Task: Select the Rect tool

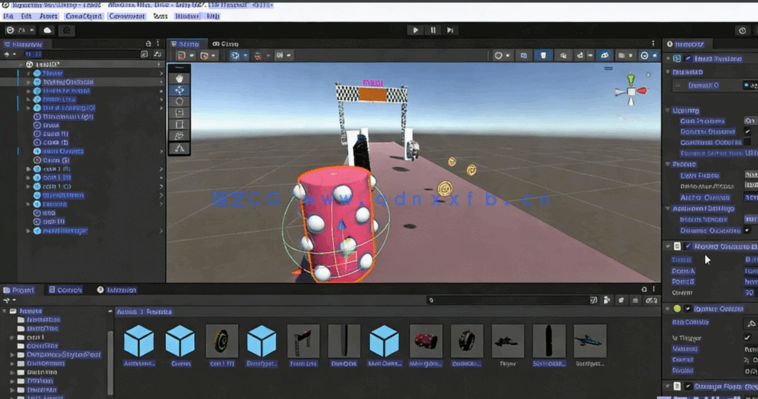Action: tap(179, 124)
